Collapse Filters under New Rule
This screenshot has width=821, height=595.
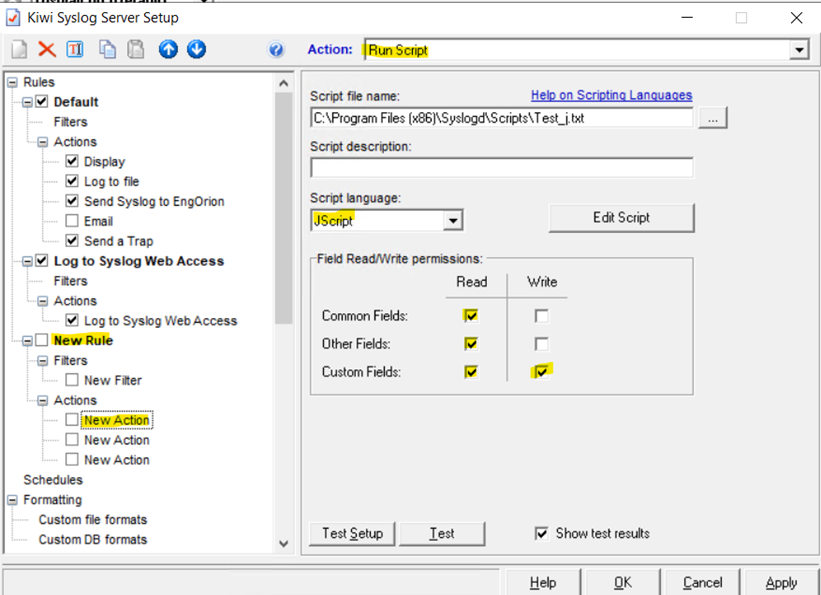pos(43,361)
